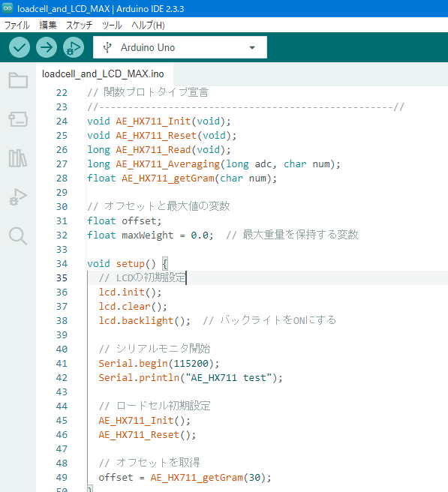Click AE_HX711_Reset(); on line 46
The height and width of the screenshot is (492, 448).
pos(147,435)
